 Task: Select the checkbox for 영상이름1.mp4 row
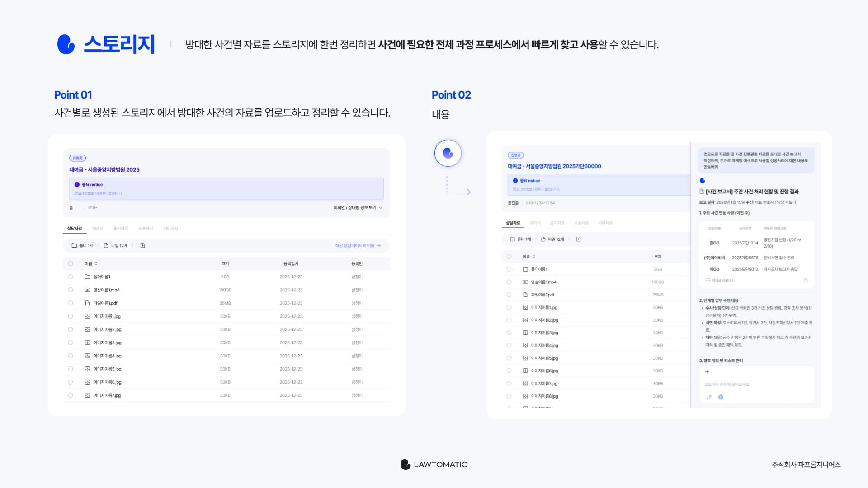tap(71, 290)
